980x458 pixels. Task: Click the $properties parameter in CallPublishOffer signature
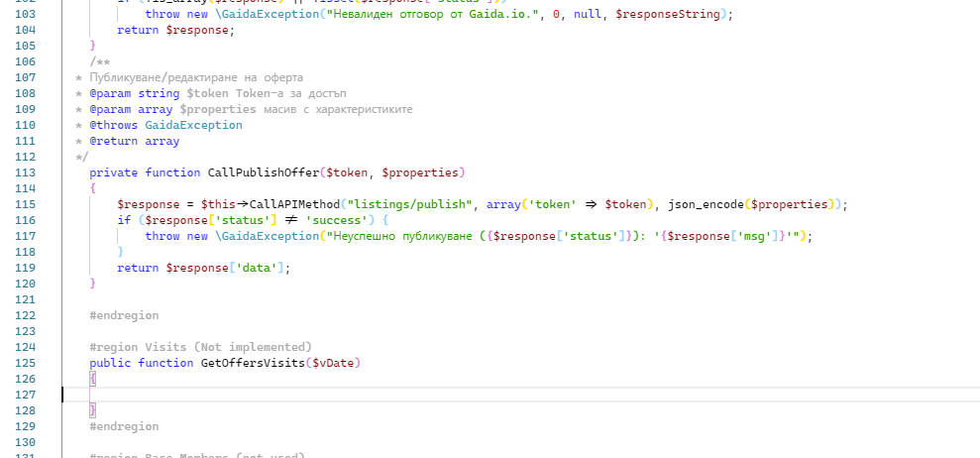420,172
